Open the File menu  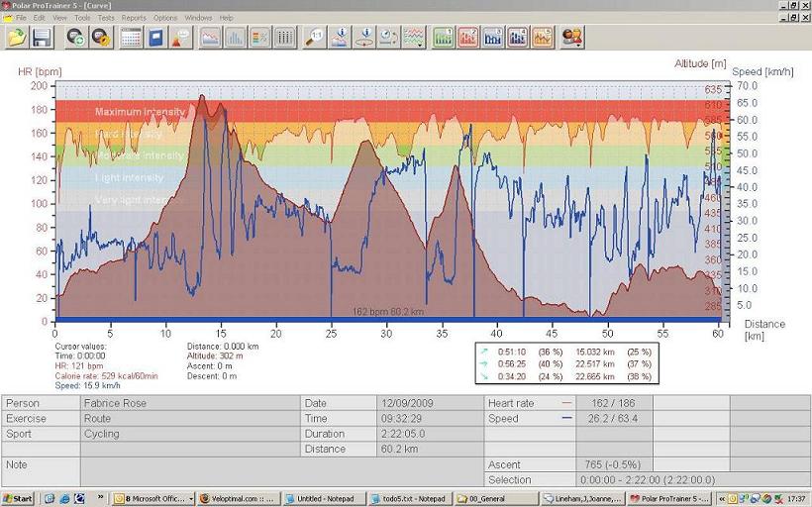[22, 18]
